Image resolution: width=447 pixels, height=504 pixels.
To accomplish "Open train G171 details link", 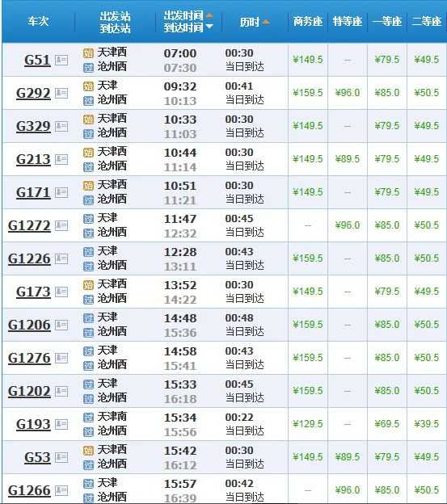I will pos(33,193).
